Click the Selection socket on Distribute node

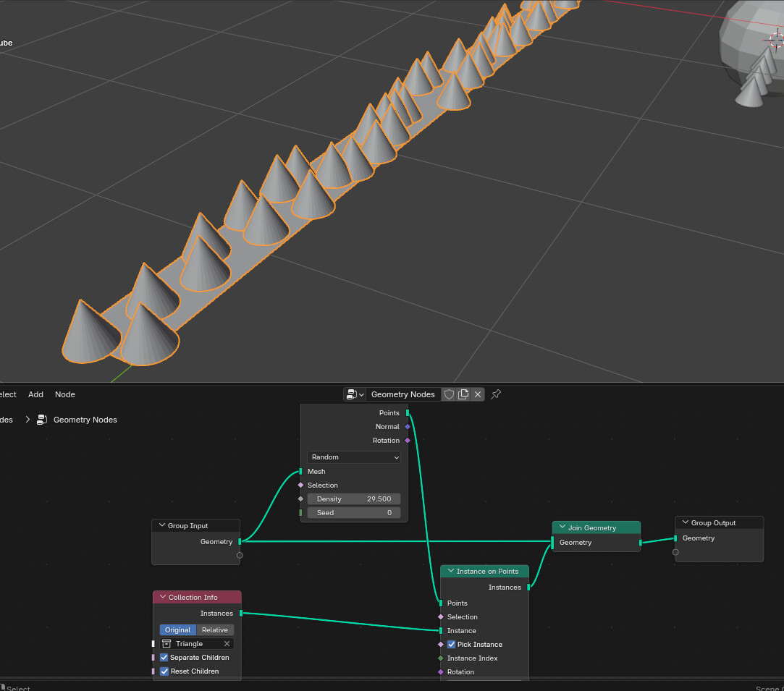tap(300, 486)
